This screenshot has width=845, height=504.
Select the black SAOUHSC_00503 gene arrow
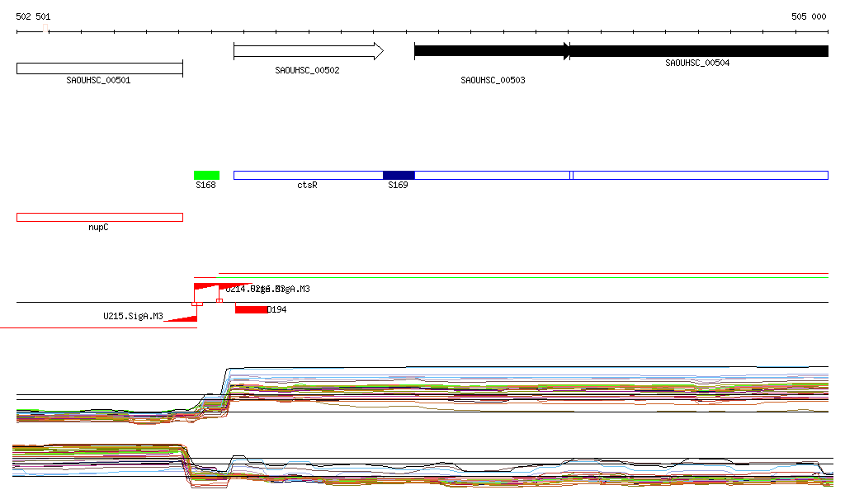(491, 51)
